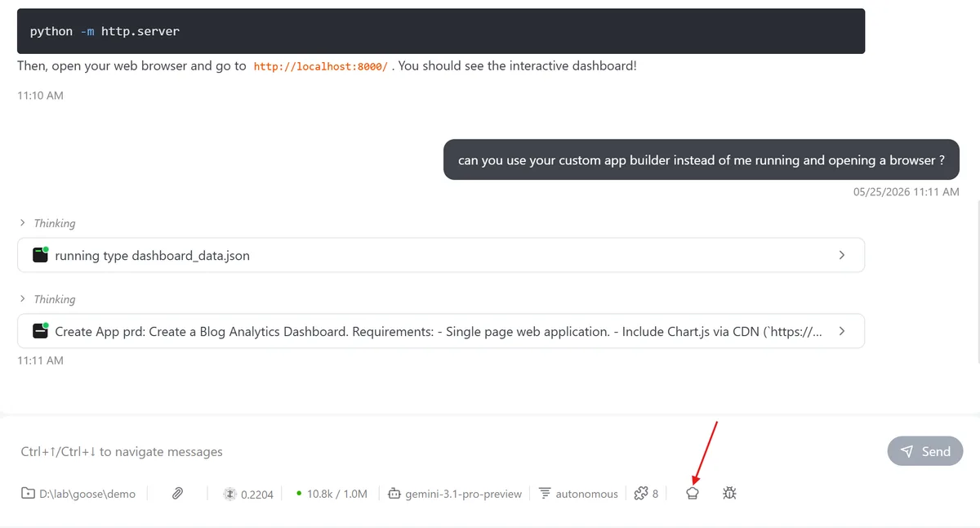The height and width of the screenshot is (528, 980).
Task: Click the paperclip attach file icon
Action: 176,493
